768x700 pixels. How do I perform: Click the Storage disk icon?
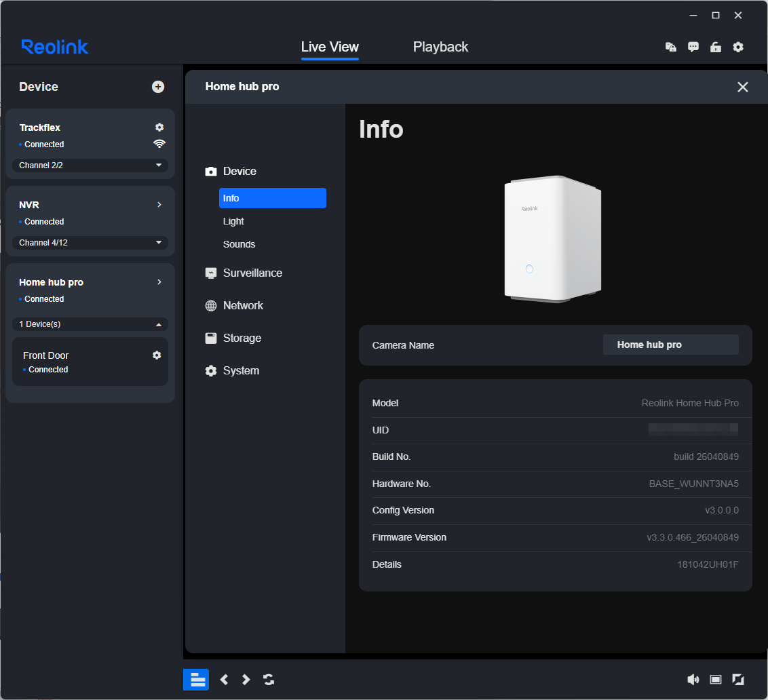[x=210, y=338]
